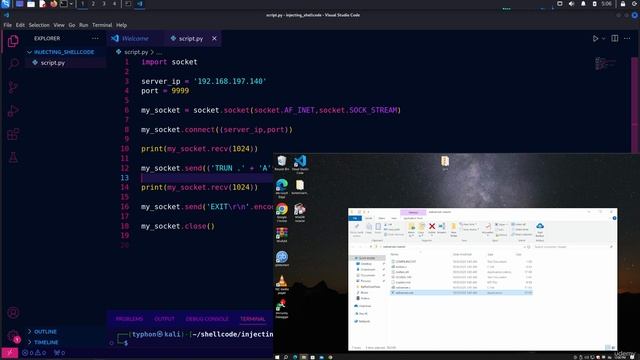
Task: Open Visual Studio Code shortcut on Windows desktop
Action: [300, 164]
